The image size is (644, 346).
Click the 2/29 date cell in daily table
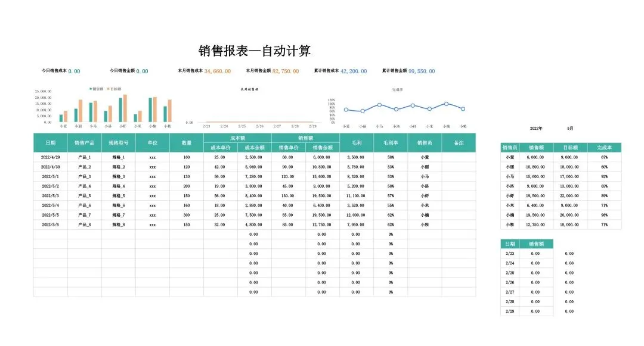510,311
